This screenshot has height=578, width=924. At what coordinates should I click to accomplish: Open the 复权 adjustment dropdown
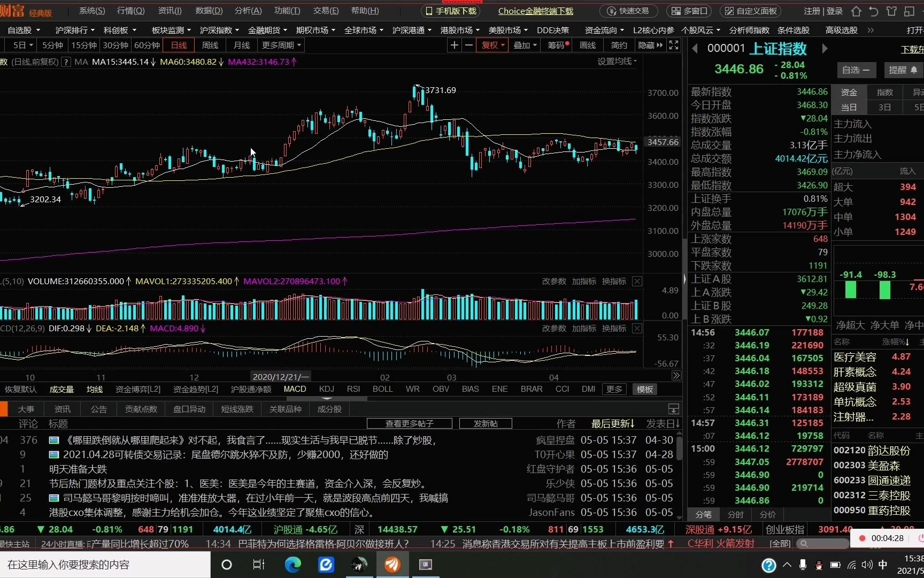tap(493, 45)
